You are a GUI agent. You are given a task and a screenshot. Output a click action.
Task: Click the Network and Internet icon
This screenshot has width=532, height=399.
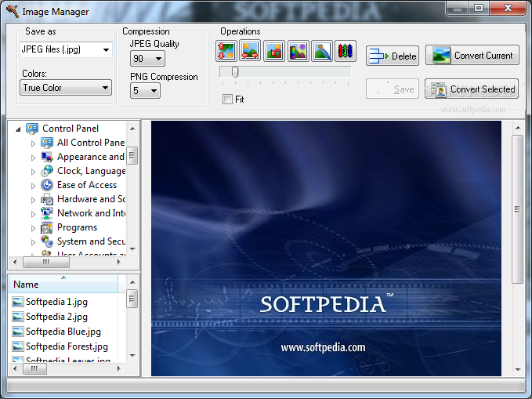pyautogui.click(x=47, y=213)
